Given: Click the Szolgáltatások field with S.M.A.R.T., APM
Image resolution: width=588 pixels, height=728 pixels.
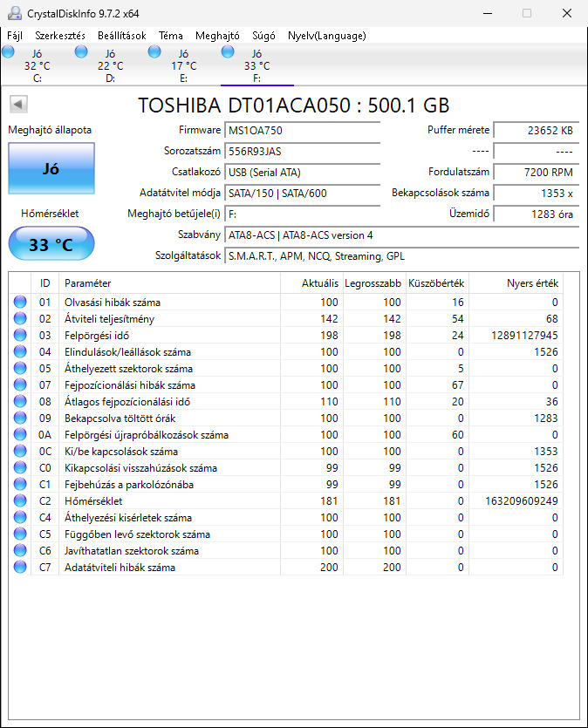Looking at the screenshot, I should point(402,256).
